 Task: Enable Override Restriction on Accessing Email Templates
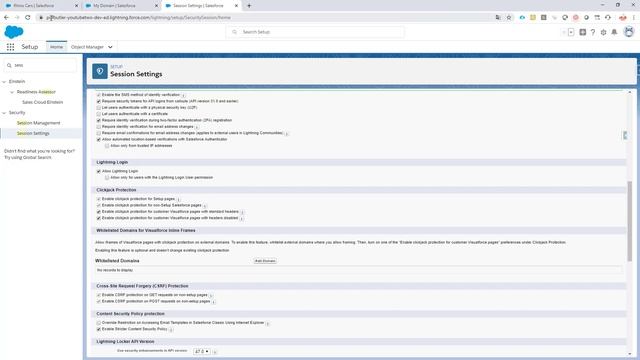point(98,323)
